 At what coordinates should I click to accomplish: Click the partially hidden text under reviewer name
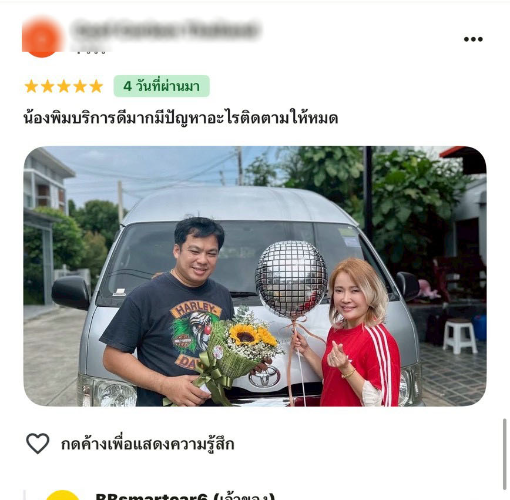point(91,51)
